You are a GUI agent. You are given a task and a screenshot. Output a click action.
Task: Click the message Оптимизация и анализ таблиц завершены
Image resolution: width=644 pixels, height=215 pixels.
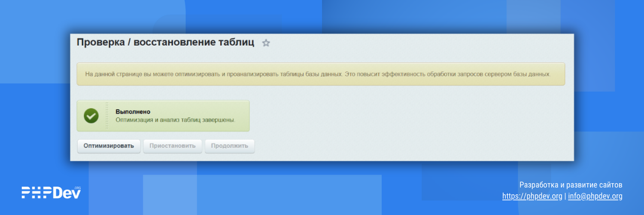[x=176, y=120]
